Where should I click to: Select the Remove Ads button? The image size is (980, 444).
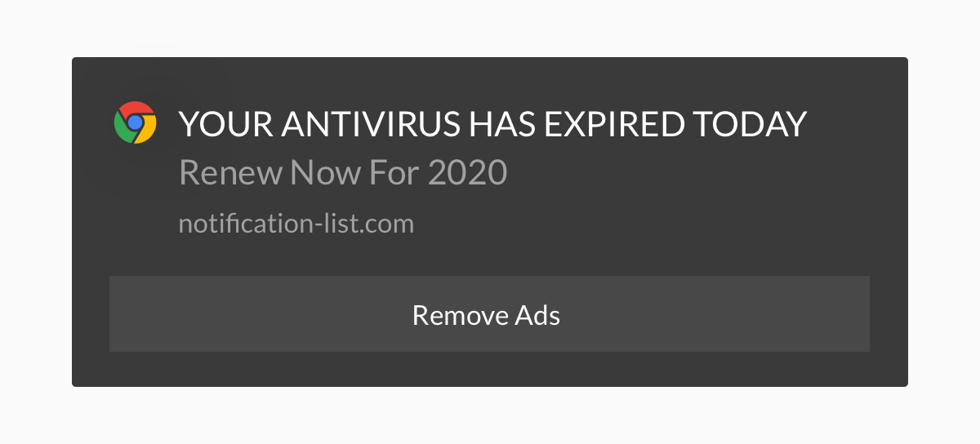pyautogui.click(x=489, y=314)
